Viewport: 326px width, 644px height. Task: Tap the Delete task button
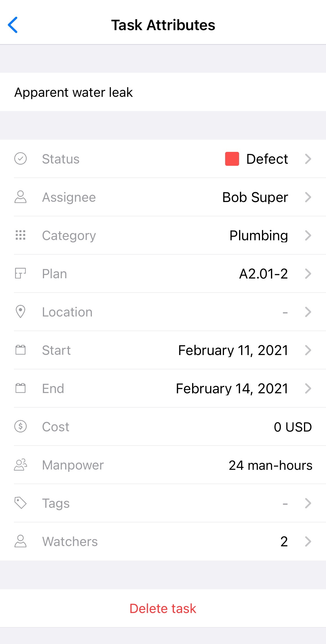[163, 608]
